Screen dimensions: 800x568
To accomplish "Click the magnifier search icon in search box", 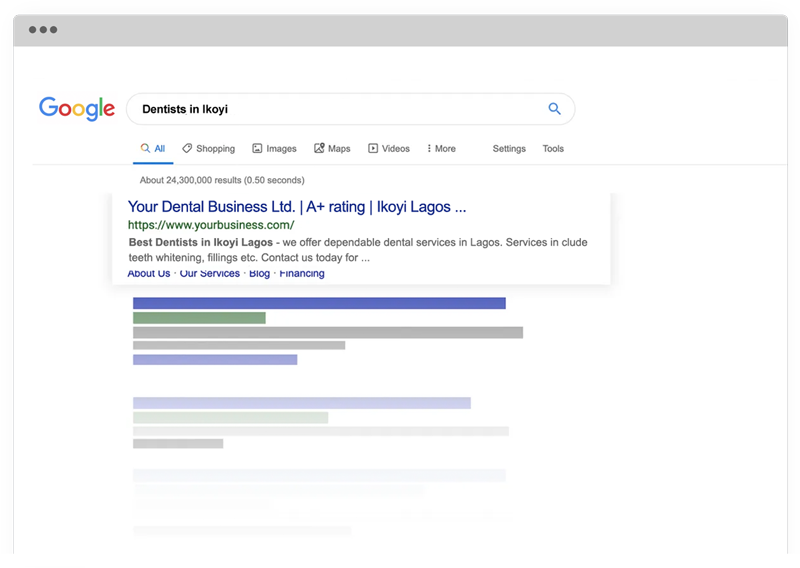I will tap(555, 108).
